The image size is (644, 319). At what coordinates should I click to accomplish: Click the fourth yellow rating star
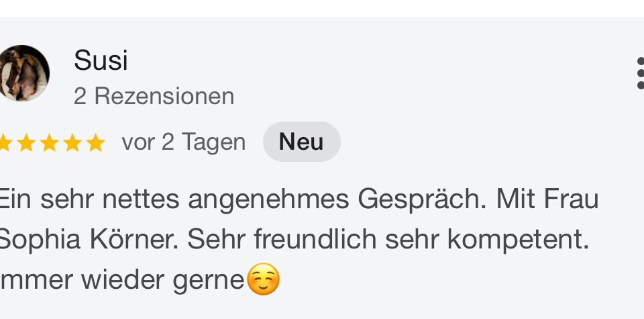72,142
